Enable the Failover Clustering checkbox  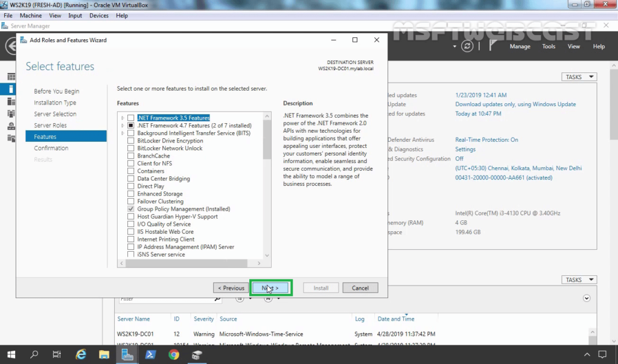(x=131, y=202)
